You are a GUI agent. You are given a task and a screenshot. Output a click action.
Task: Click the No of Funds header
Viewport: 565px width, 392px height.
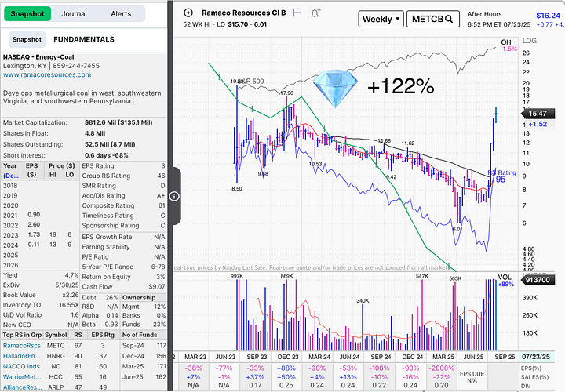(x=140, y=335)
